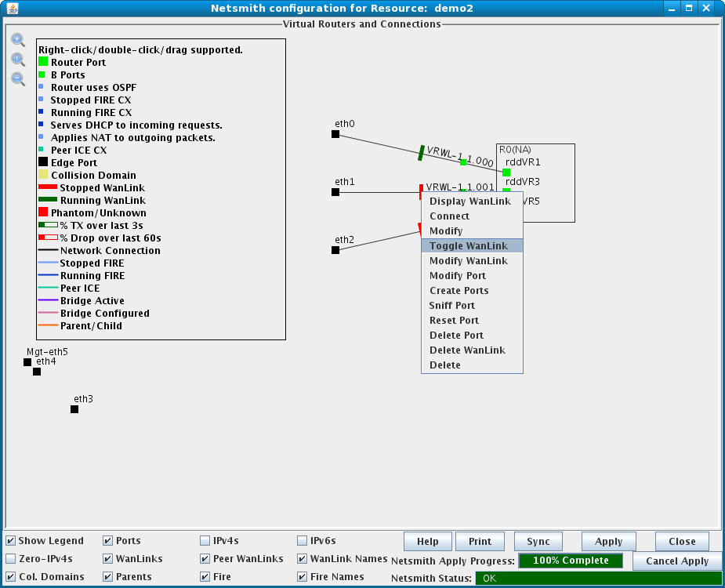Toggle the Col. Domains checkbox

(x=11, y=576)
